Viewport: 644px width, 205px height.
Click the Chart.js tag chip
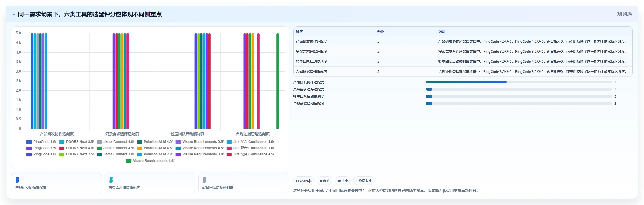coord(304,181)
